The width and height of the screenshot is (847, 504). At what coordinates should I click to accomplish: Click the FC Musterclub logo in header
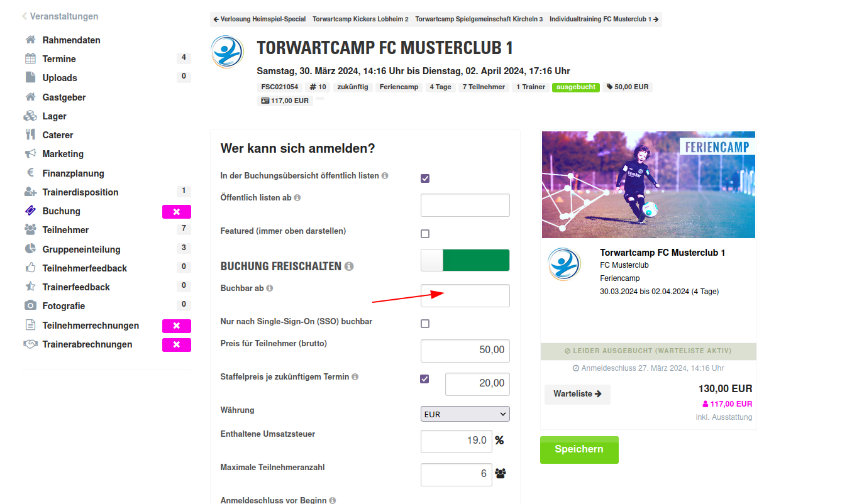pyautogui.click(x=228, y=52)
